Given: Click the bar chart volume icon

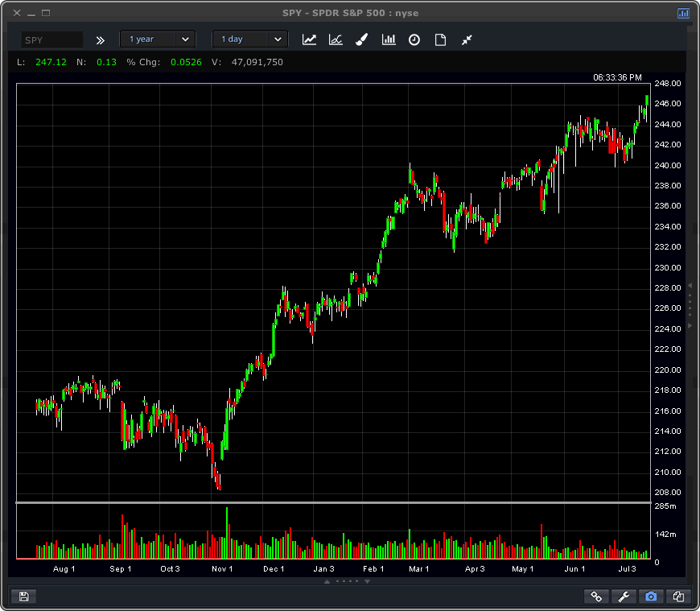Looking at the screenshot, I should pyautogui.click(x=389, y=39).
